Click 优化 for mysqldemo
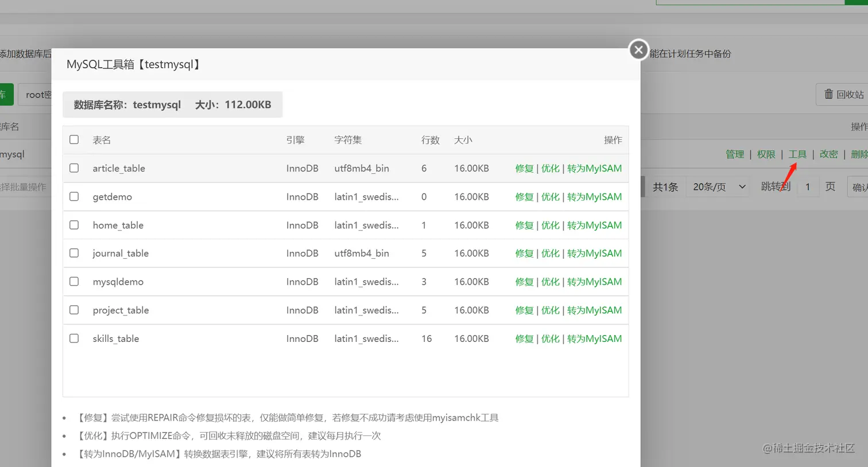868x467 pixels. coord(550,282)
